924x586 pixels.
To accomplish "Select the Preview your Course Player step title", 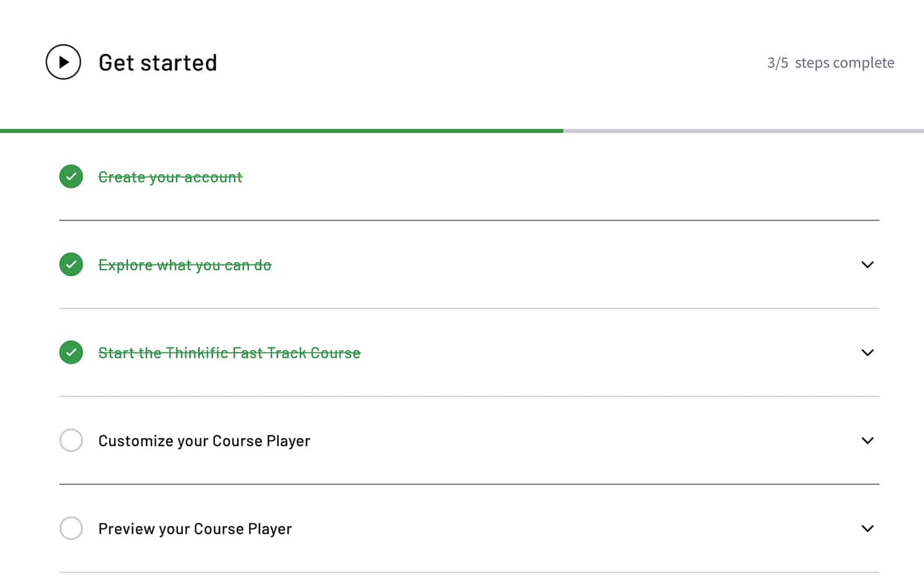I will coord(195,529).
